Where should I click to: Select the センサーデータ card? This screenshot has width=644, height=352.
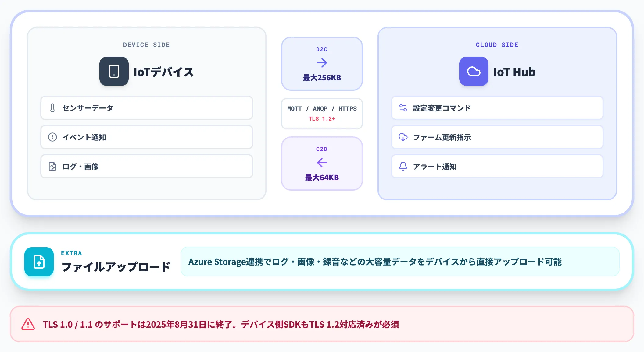(147, 108)
